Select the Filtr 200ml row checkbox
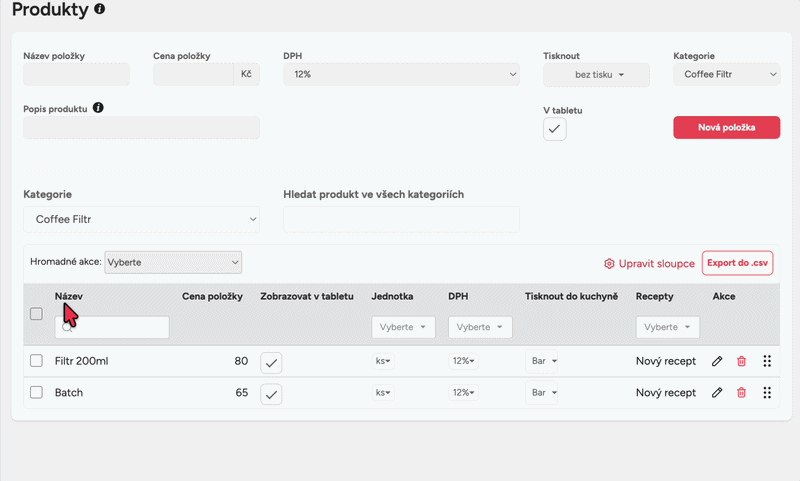Image resolution: width=800 pixels, height=481 pixels. coord(36,361)
